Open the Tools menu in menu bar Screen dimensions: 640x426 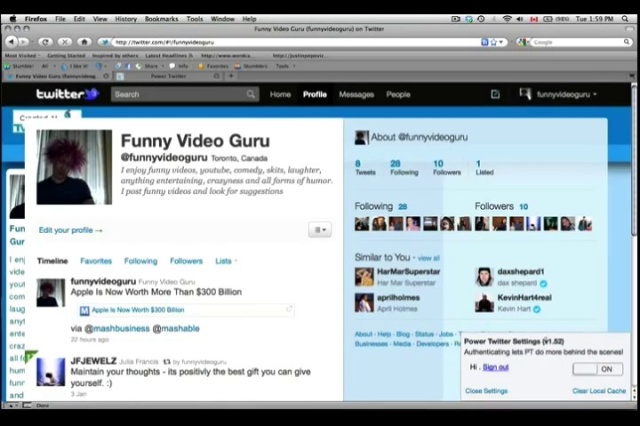[194, 19]
